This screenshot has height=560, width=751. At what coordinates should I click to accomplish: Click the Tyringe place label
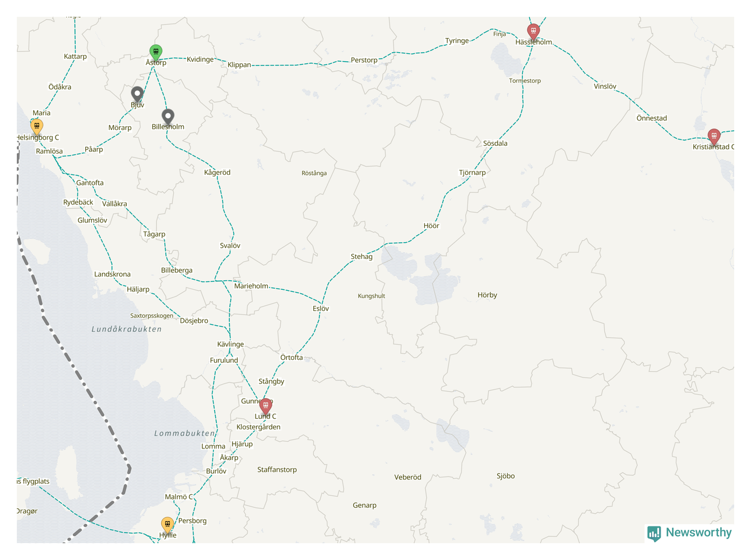(x=457, y=41)
